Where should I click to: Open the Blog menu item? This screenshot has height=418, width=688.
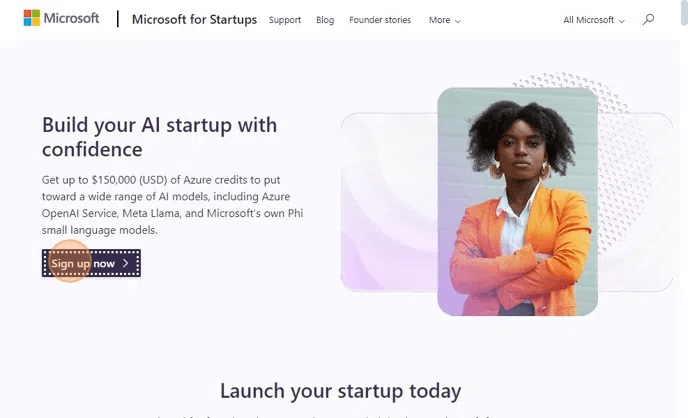[x=325, y=20]
